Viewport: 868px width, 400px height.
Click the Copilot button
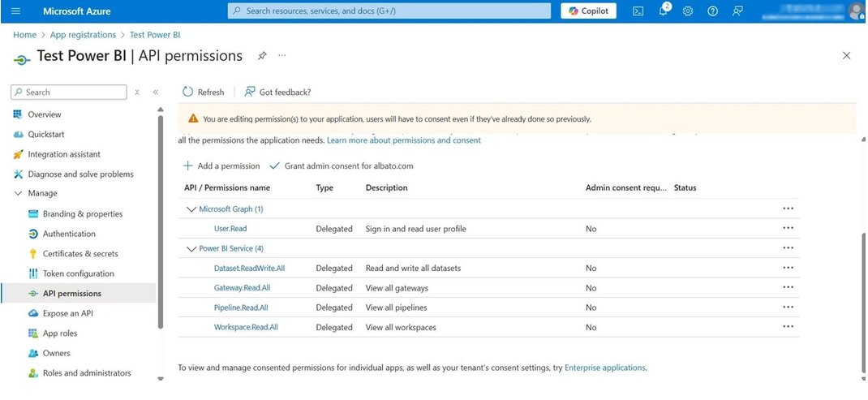(x=588, y=11)
